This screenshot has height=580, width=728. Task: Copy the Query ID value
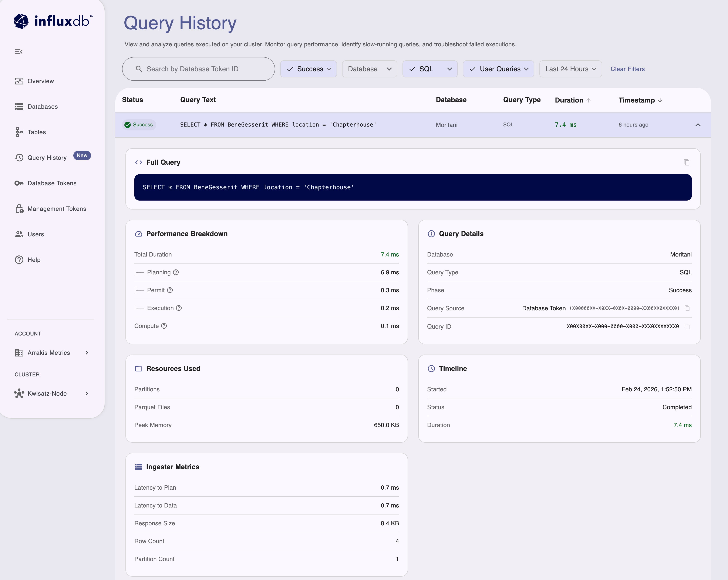[x=688, y=327]
